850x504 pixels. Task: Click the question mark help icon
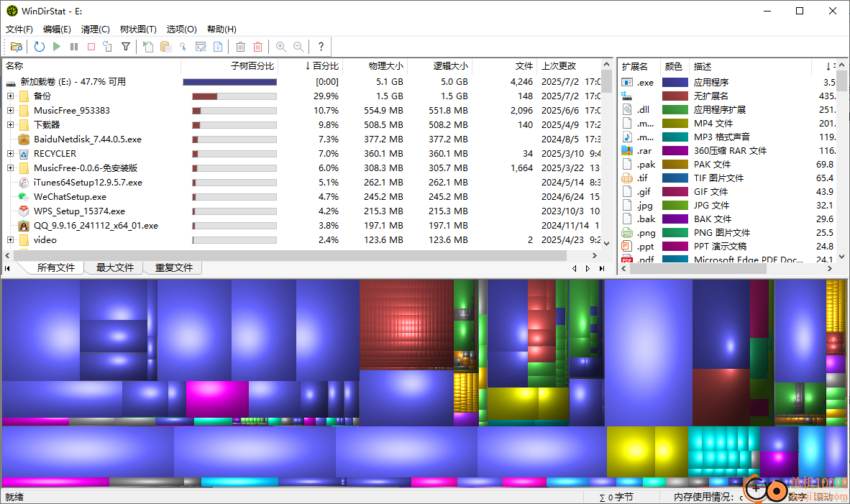click(321, 47)
